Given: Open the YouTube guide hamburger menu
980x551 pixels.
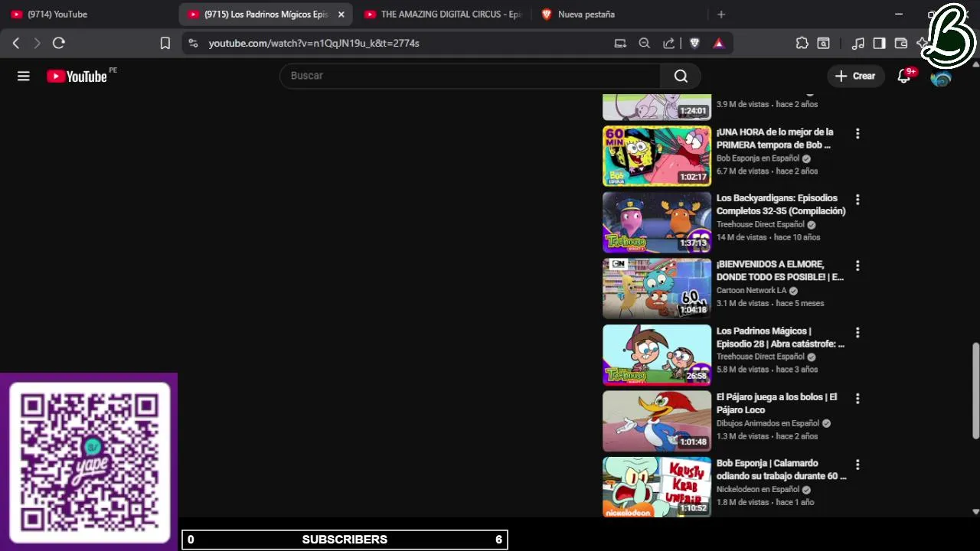Looking at the screenshot, I should [24, 76].
